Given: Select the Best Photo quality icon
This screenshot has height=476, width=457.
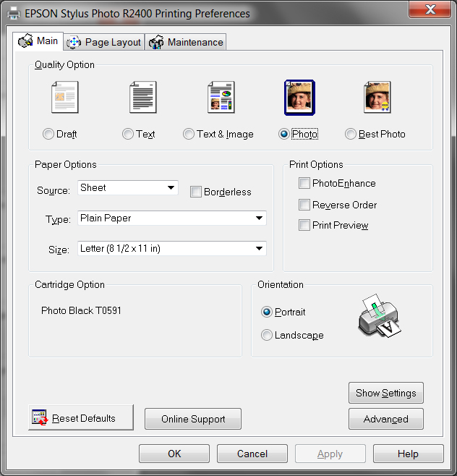Looking at the screenshot, I should tap(377, 97).
